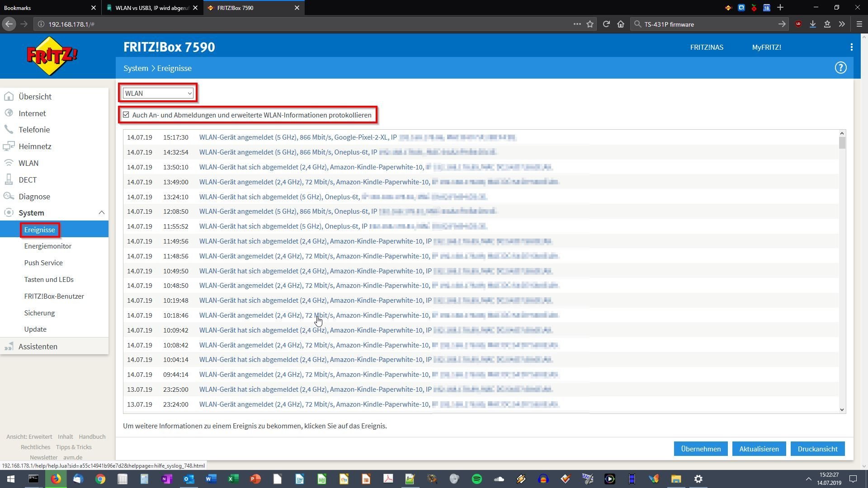Open Microsoft Word from the taskbar
The image size is (868, 488).
tap(211, 479)
